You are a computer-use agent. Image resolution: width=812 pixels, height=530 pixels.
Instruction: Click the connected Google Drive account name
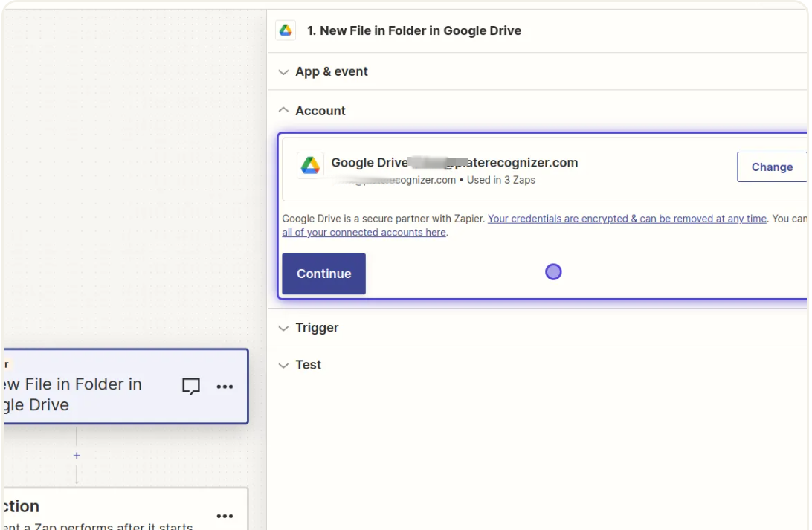click(454, 163)
